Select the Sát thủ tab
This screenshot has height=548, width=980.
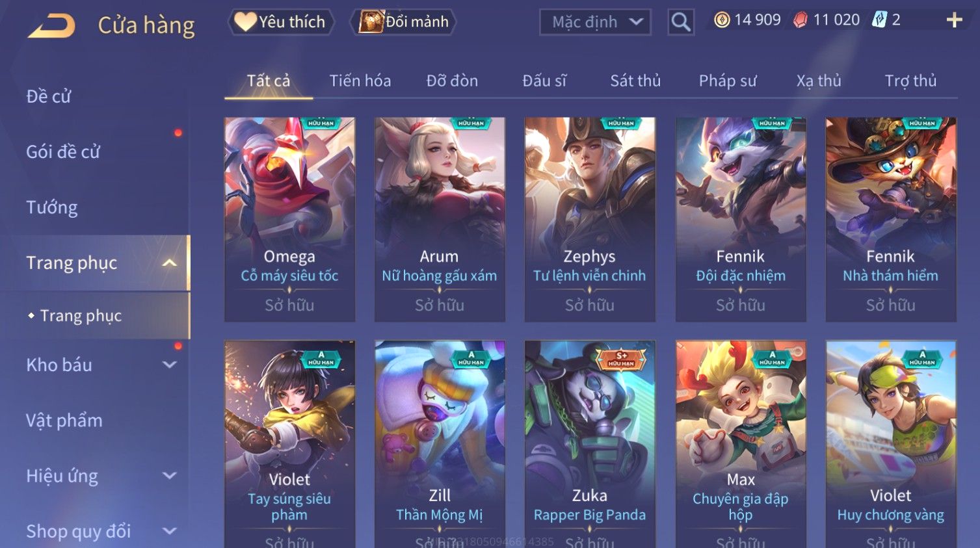click(635, 81)
